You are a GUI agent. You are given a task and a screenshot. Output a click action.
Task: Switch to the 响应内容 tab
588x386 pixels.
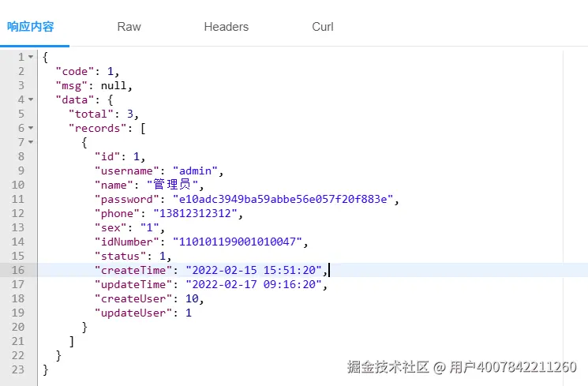31,27
